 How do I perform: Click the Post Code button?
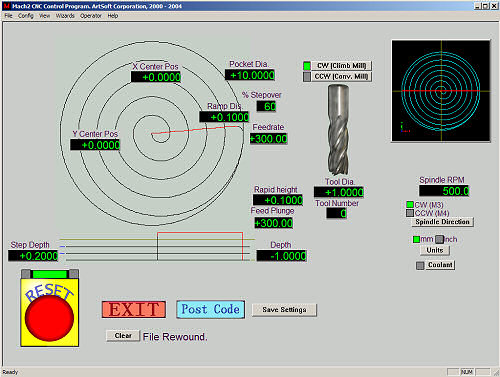210,309
